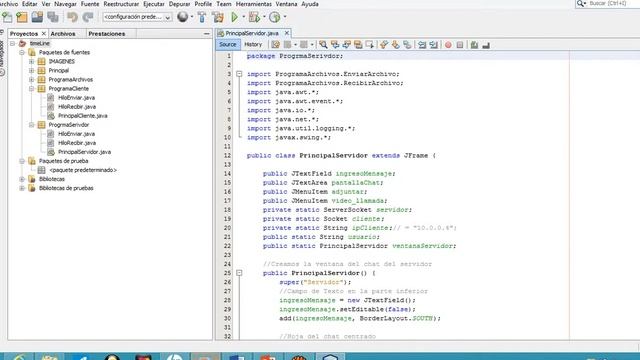Select the Source editor view
This screenshot has width=640, height=360.
(x=228, y=44)
